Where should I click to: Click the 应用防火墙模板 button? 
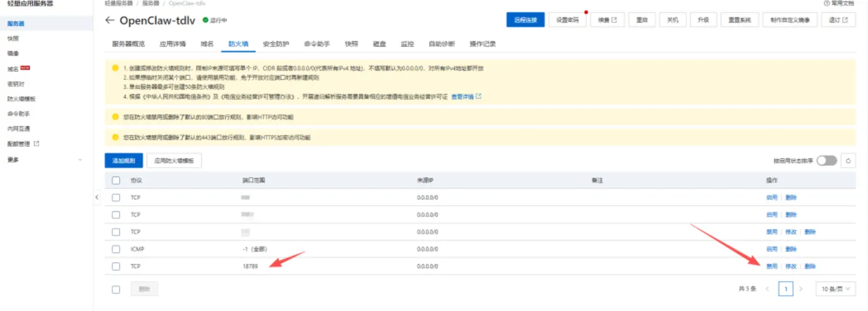pos(174,160)
